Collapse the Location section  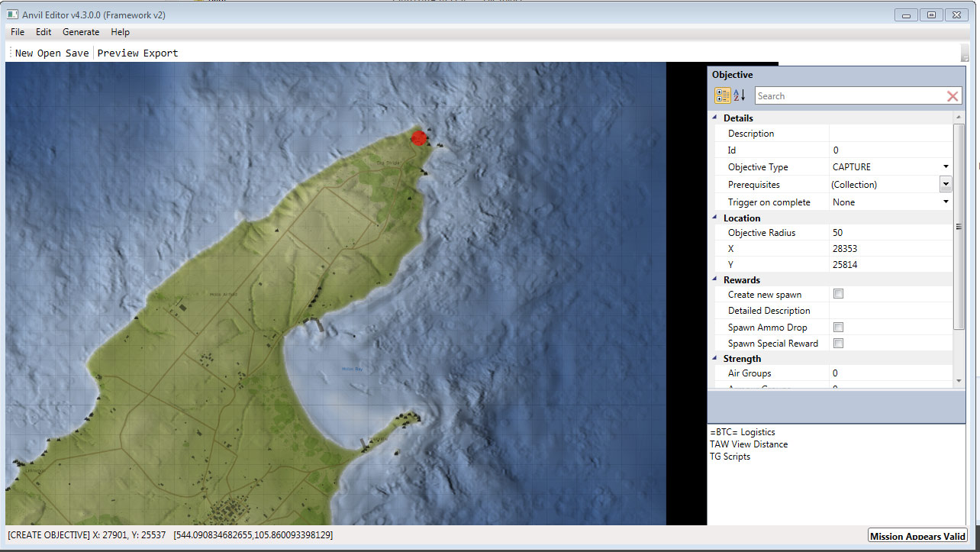click(715, 218)
